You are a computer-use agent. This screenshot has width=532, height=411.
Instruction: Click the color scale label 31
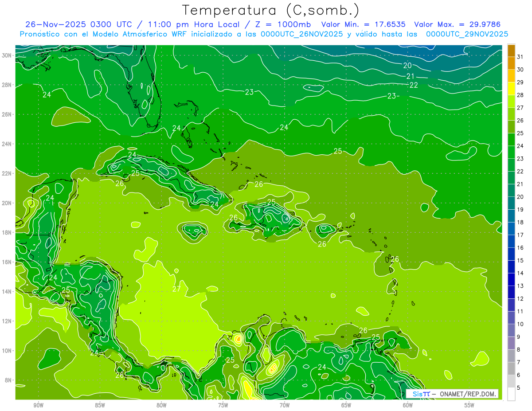pos(520,56)
